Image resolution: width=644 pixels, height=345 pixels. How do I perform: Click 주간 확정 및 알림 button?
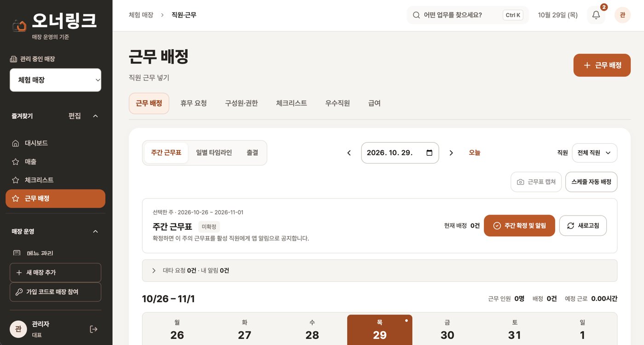(x=519, y=226)
